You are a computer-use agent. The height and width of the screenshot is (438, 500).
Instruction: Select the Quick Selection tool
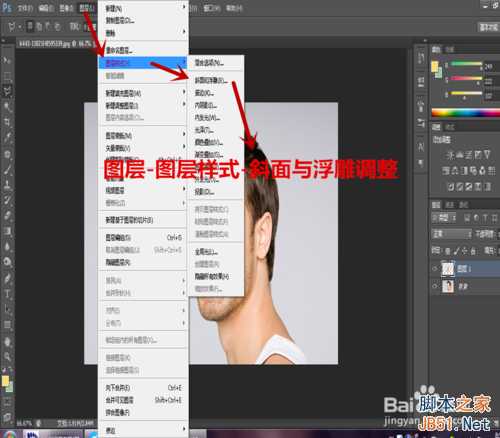pyautogui.click(x=7, y=107)
